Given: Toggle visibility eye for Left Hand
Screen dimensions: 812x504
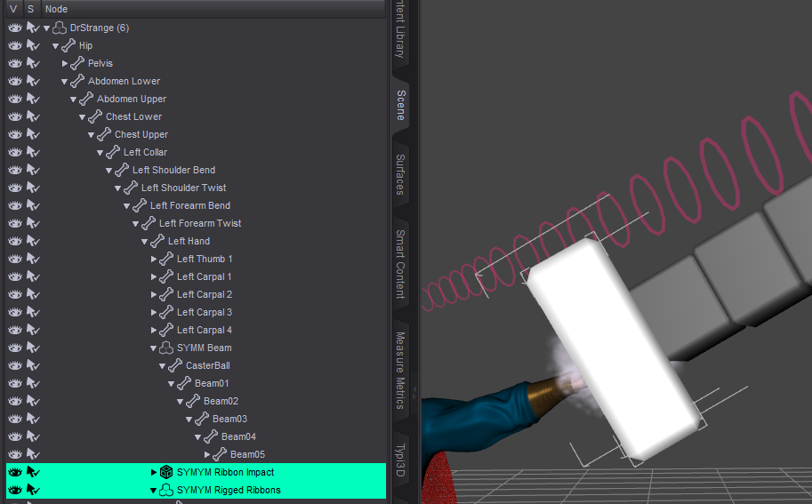Looking at the screenshot, I should point(15,241).
